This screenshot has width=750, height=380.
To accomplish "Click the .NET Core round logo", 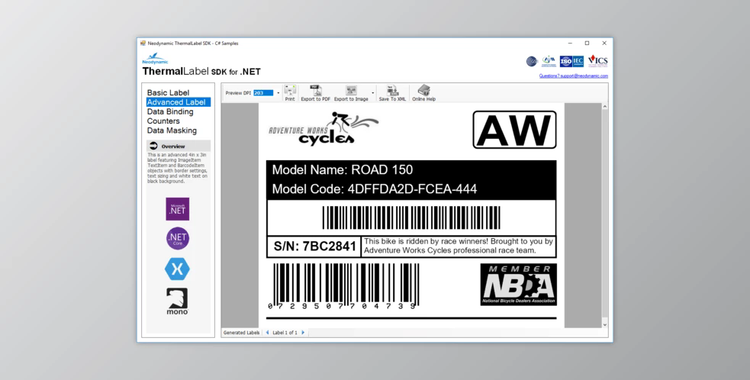I will pos(177,238).
